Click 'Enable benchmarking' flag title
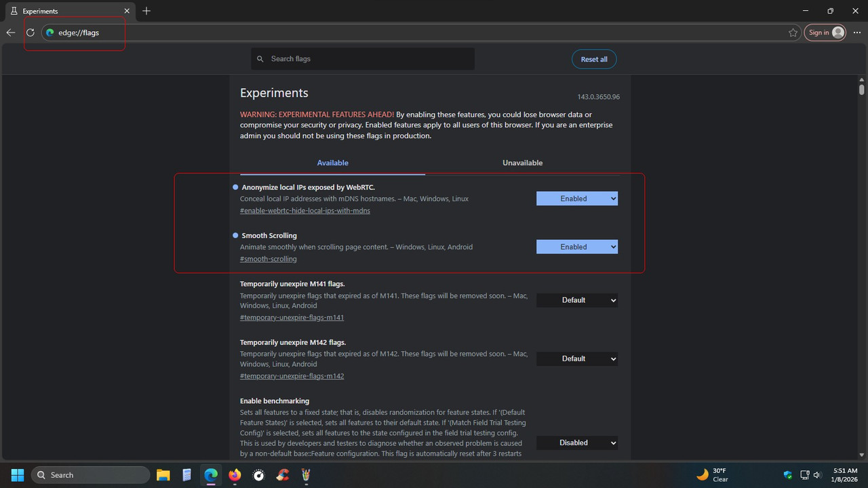This screenshot has height=488, width=868. point(275,401)
